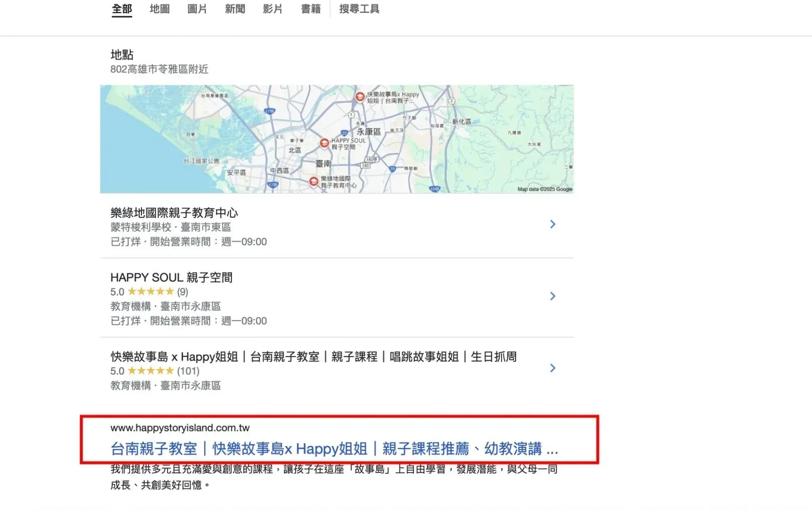Open details arrow for 樂綠地國際親子教育中心
Screen dimensions: 812x511
pyautogui.click(x=552, y=224)
